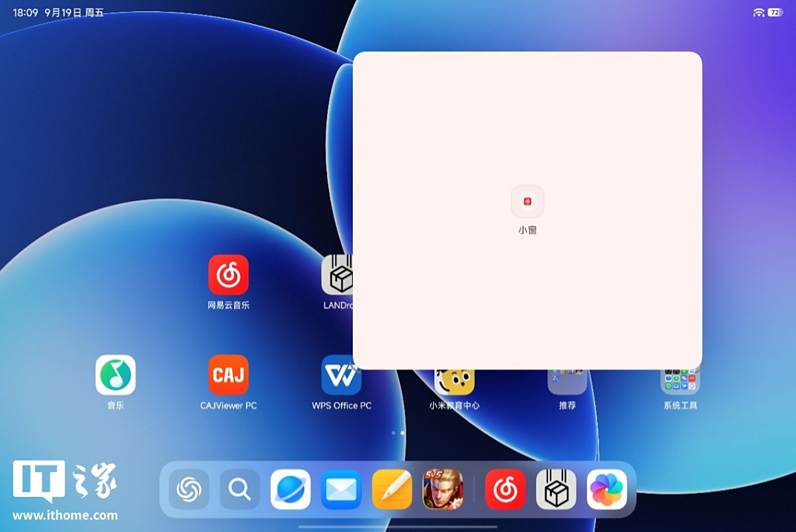Screen dimensions: 796x532
Task: Start the 5v5 game in the dock
Action: click(x=442, y=490)
